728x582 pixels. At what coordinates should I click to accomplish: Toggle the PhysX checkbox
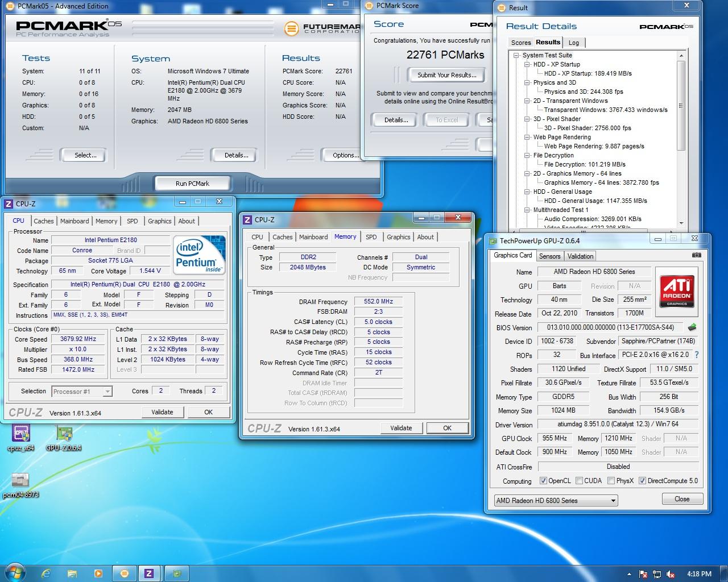tap(611, 481)
